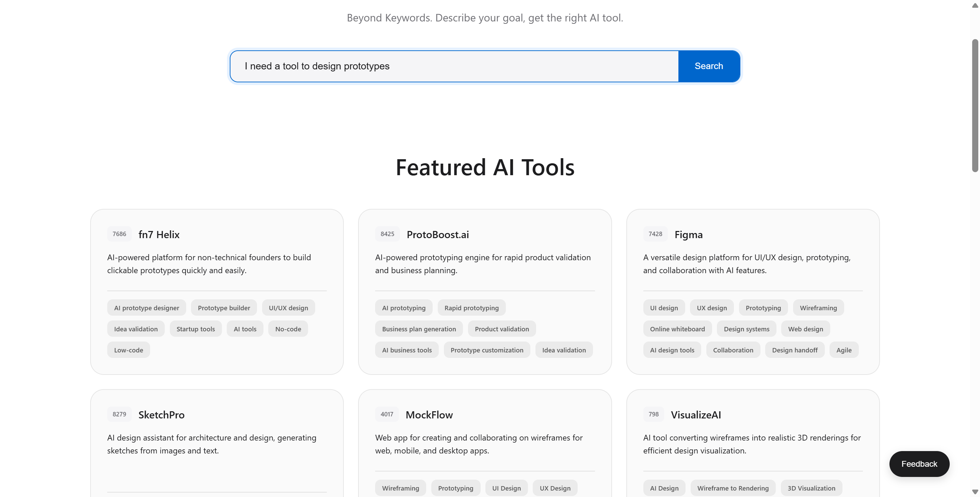The width and height of the screenshot is (980, 497).
Task: Select the Product validation tag
Action: click(502, 329)
